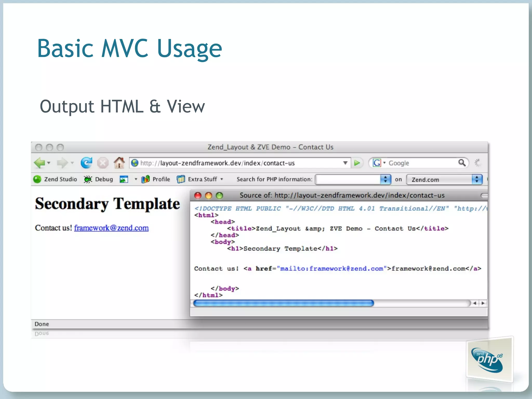Click the scroll left arrow in Source window
The image size is (532, 399).
[x=475, y=303]
